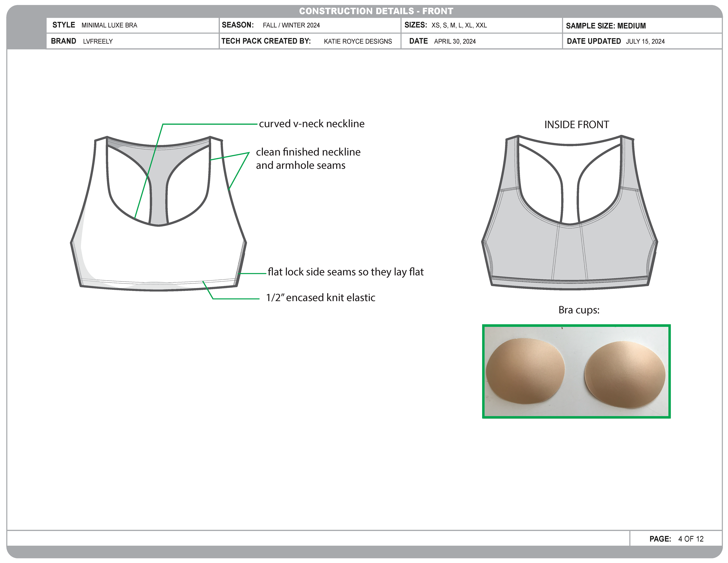Click the inside front bra illustration
This screenshot has width=728, height=563.
click(570, 250)
